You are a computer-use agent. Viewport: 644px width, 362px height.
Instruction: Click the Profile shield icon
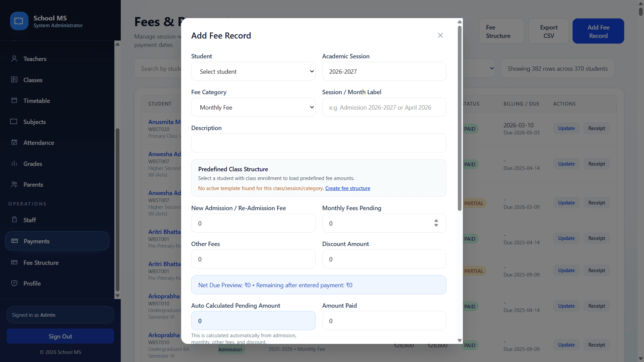[x=14, y=283]
